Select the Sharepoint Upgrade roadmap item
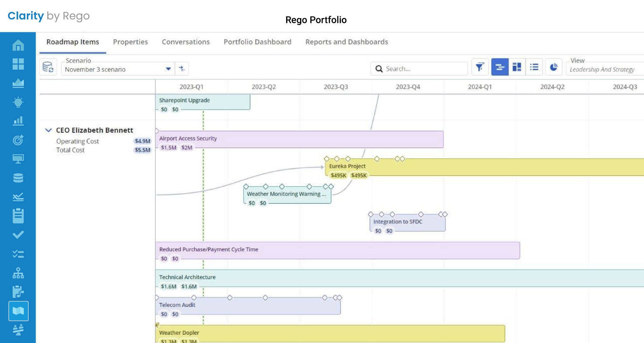Screen dimensions: 644x343 203,102
